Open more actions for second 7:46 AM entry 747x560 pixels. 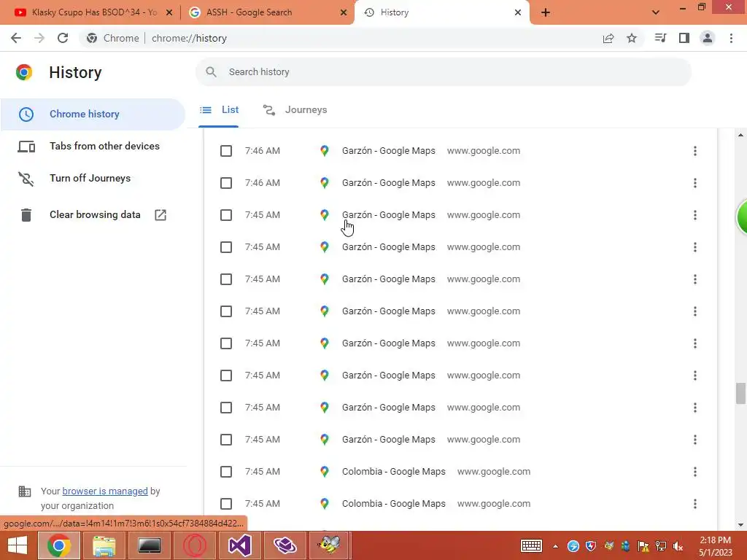pyautogui.click(x=695, y=183)
